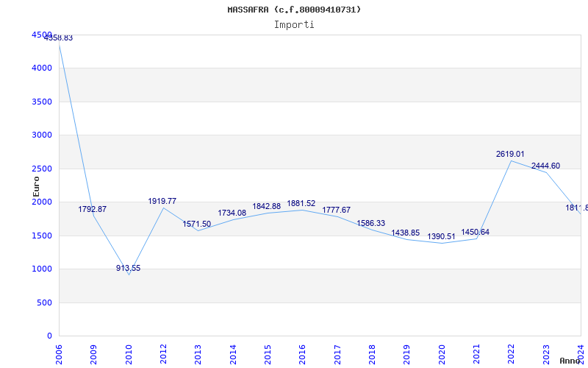
Task: Select data label 1586.33
Action: pos(370,224)
